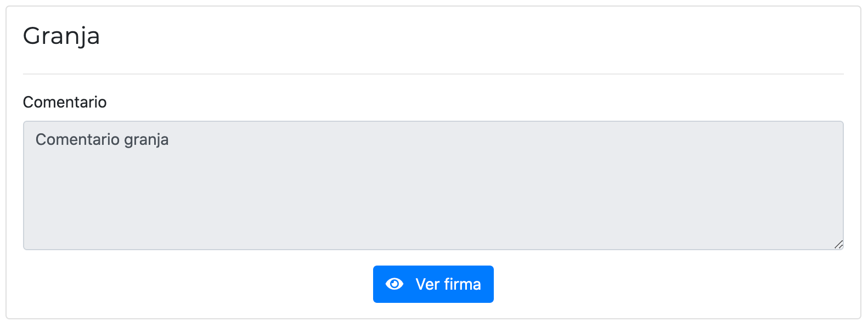Show the signature using the eye icon
Image resolution: width=868 pixels, height=327 pixels.
394,284
